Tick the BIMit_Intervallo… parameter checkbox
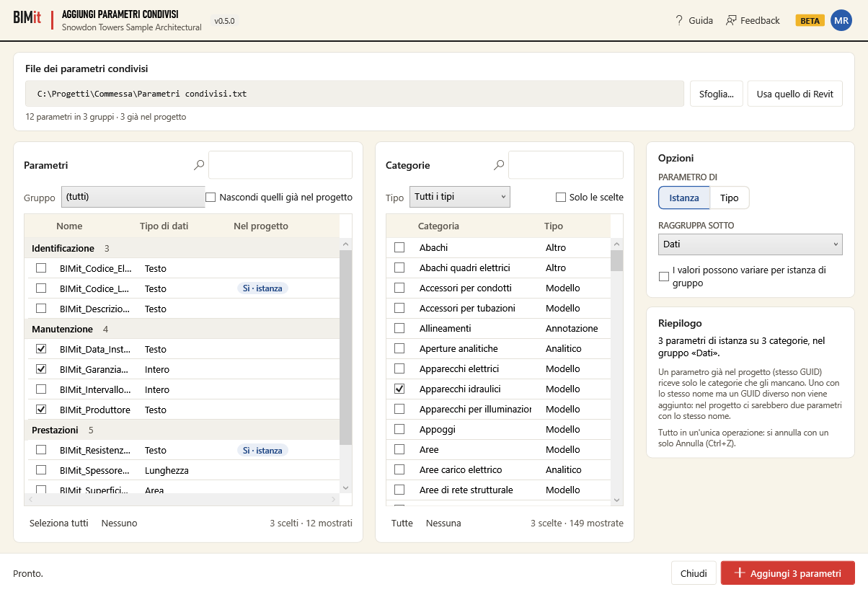The image size is (868, 592). pyautogui.click(x=41, y=389)
